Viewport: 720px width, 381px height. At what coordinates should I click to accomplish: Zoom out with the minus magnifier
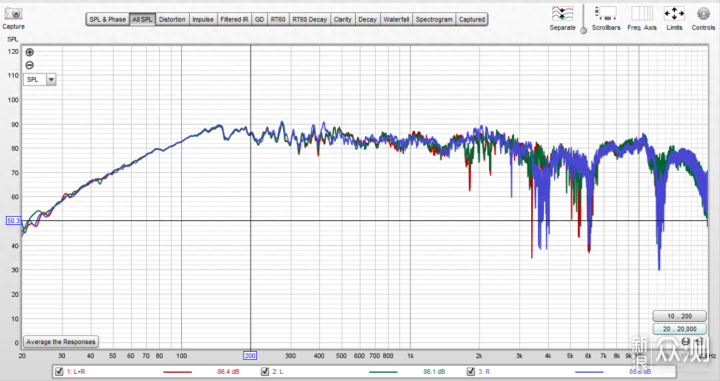tap(29, 65)
